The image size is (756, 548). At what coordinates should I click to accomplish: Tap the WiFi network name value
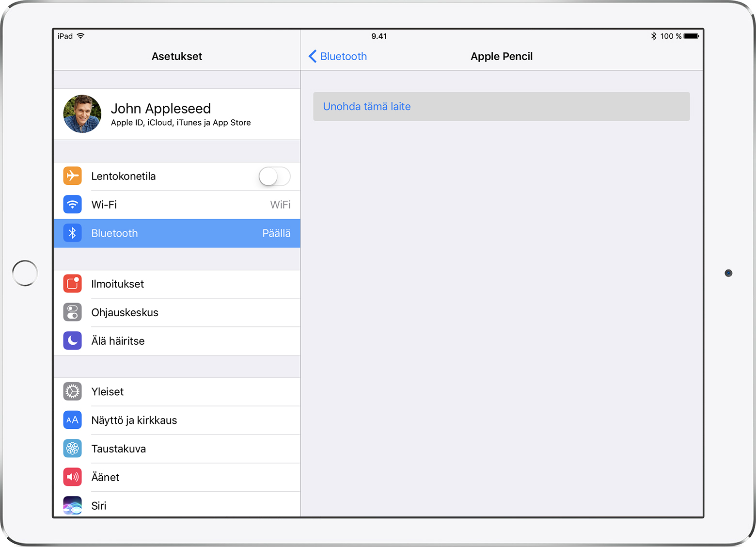pyautogui.click(x=280, y=205)
